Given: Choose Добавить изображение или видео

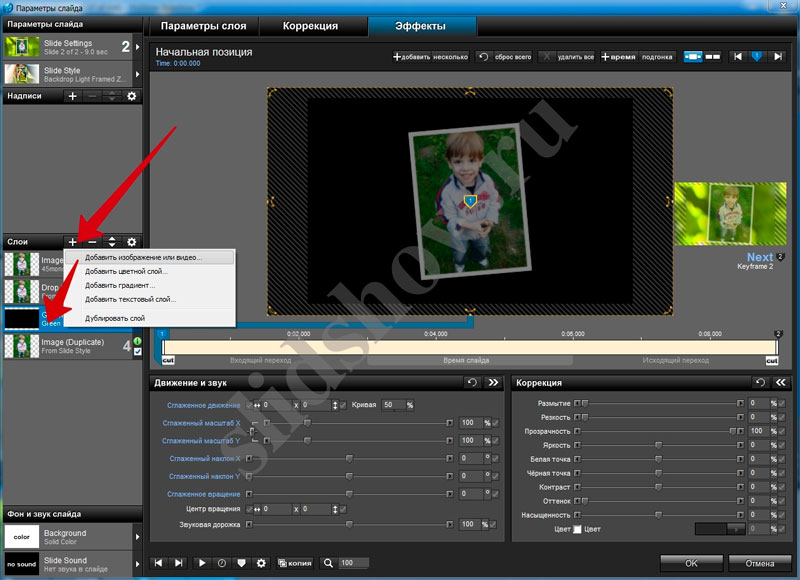Looking at the screenshot, I should click(149, 257).
